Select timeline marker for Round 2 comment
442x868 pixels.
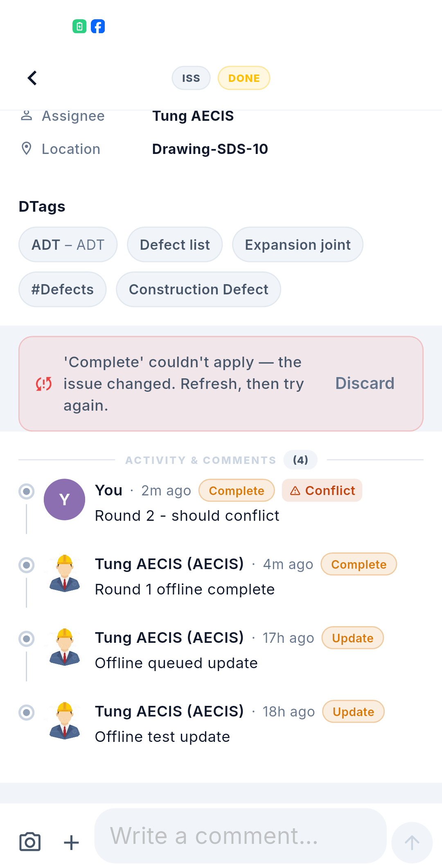pos(27,491)
